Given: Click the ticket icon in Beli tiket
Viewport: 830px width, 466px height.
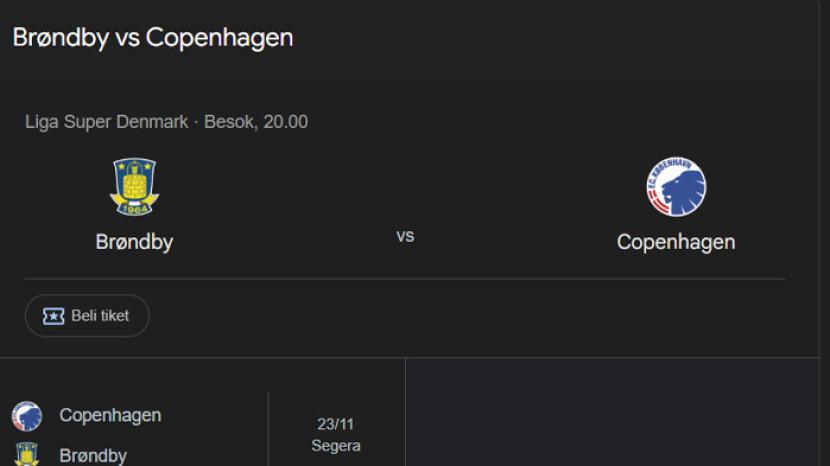Looking at the screenshot, I should coord(53,316).
